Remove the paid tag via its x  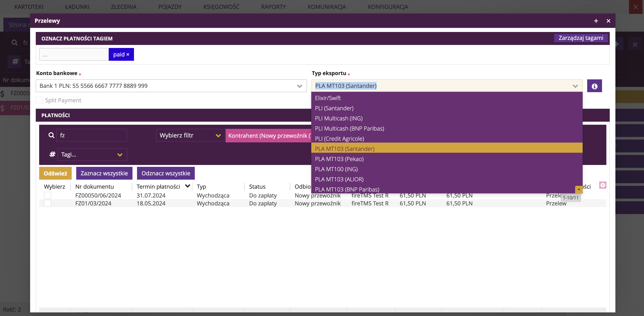pyautogui.click(x=128, y=55)
